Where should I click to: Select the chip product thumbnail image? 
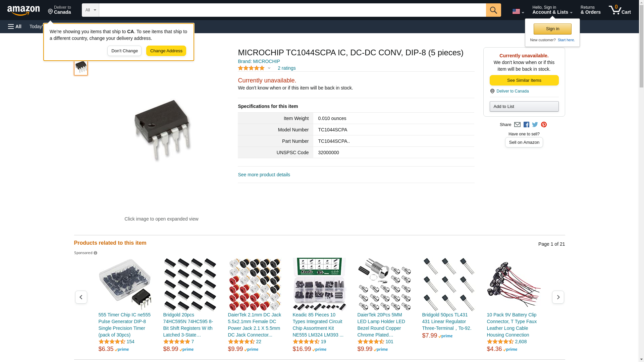81,67
